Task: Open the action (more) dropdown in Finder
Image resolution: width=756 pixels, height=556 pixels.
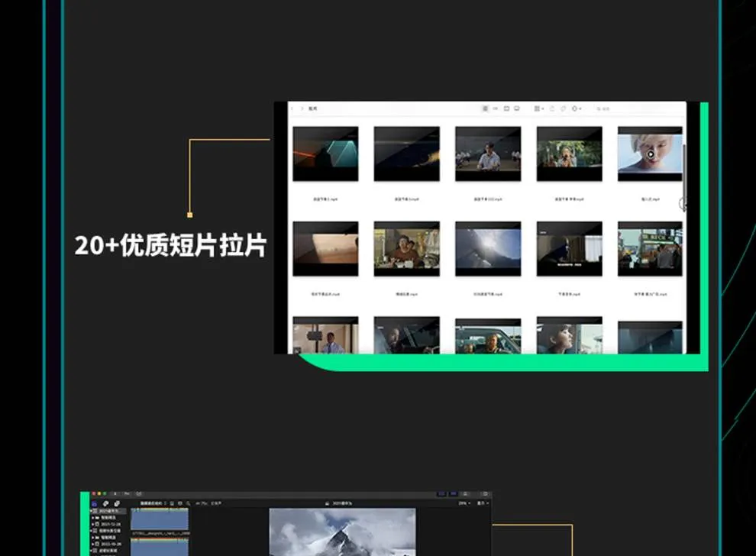Action: click(577, 109)
